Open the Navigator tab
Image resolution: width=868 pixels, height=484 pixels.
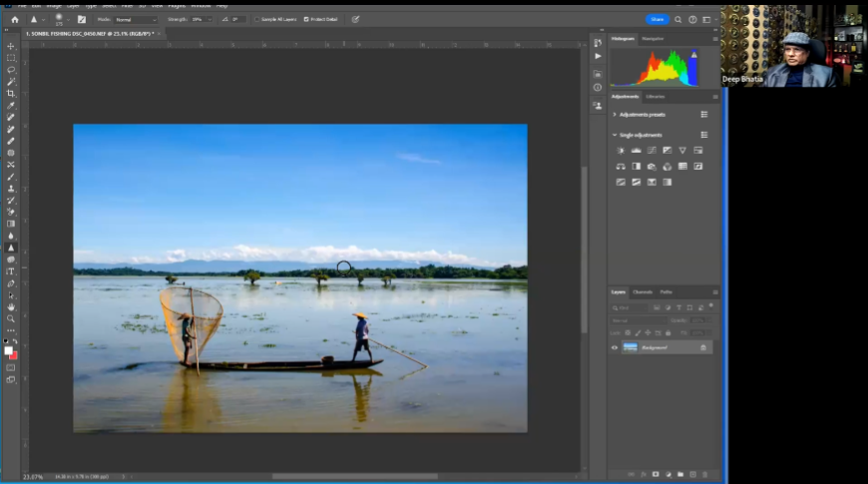pyautogui.click(x=652, y=38)
